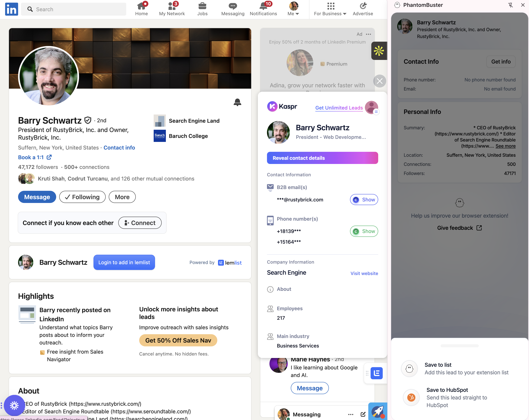
Task: Click Barry's avatar in PhantomBuster panel
Action: pos(405,26)
